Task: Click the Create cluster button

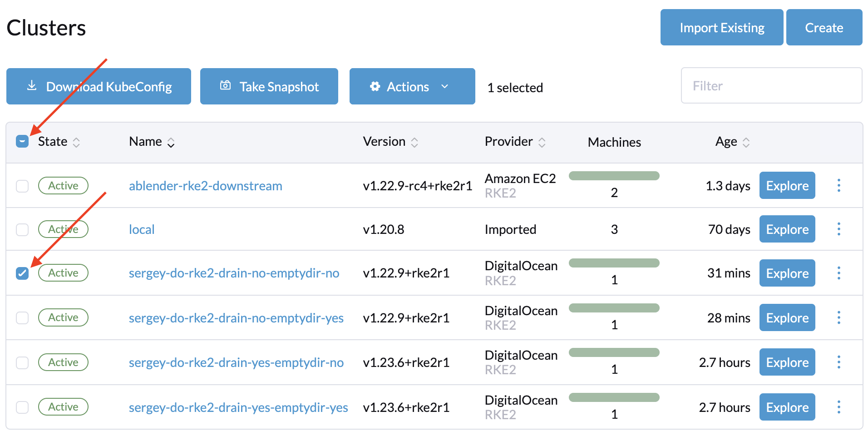Action: tap(824, 27)
